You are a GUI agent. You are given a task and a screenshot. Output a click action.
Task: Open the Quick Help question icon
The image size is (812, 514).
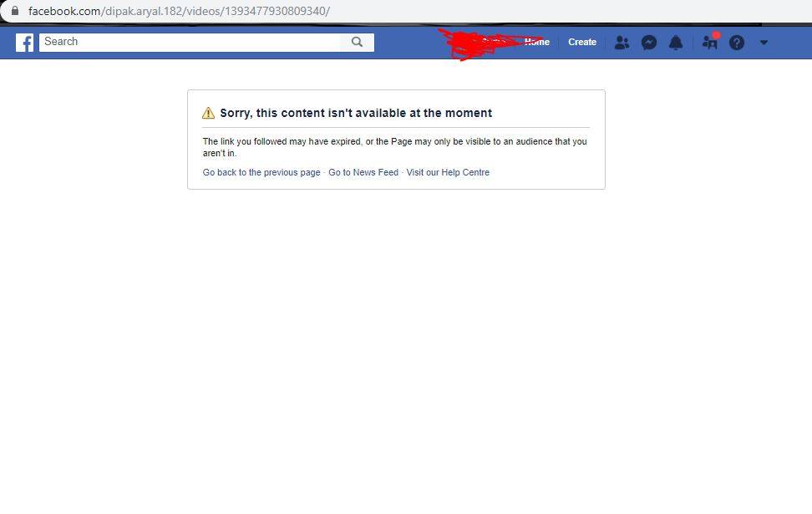click(736, 43)
